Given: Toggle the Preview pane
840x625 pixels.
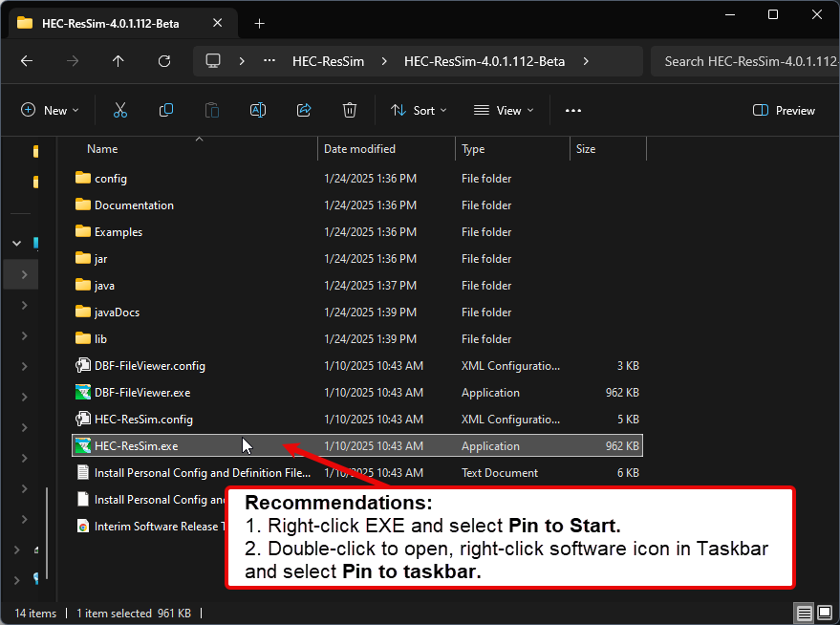Looking at the screenshot, I should tap(784, 111).
